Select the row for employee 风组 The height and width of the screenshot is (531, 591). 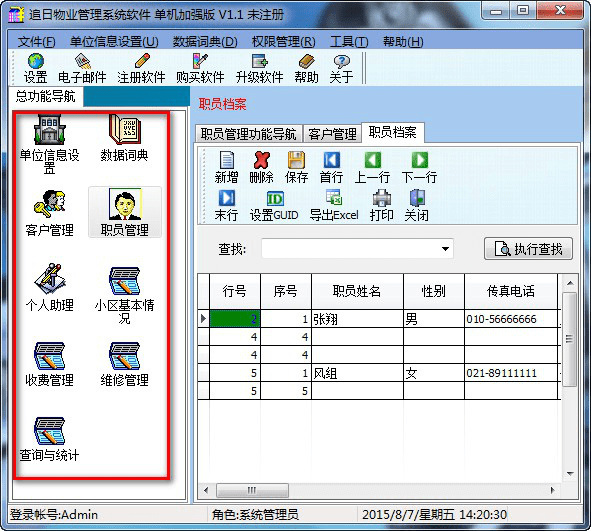tap(379, 373)
